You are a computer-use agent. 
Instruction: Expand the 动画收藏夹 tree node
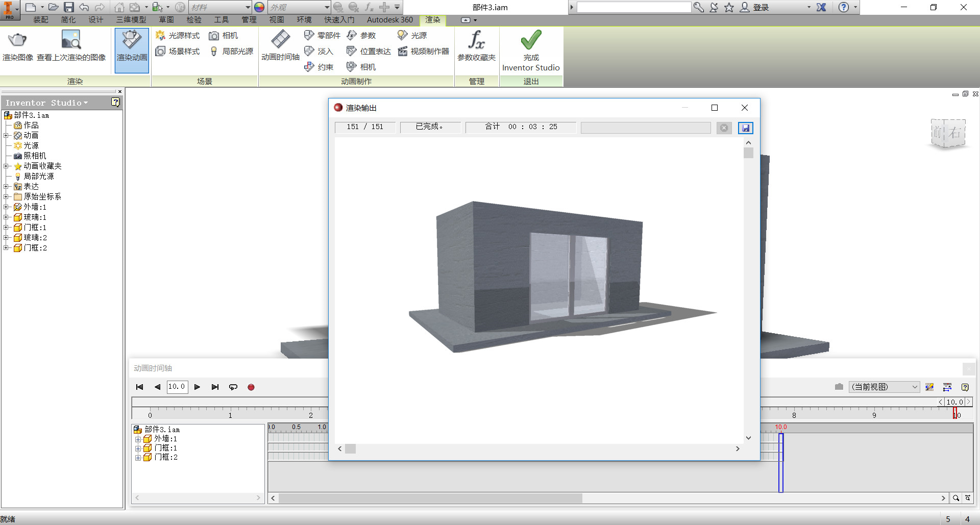tap(6, 166)
